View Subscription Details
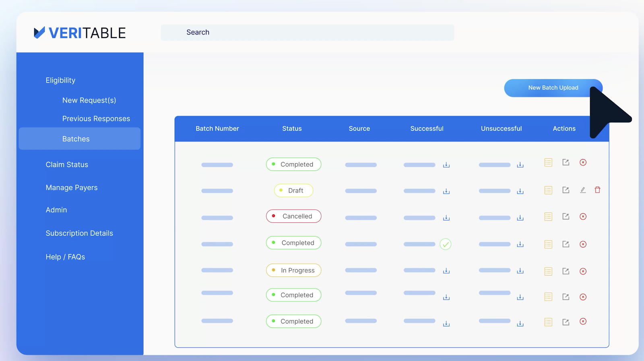644x361 pixels. pos(79,233)
